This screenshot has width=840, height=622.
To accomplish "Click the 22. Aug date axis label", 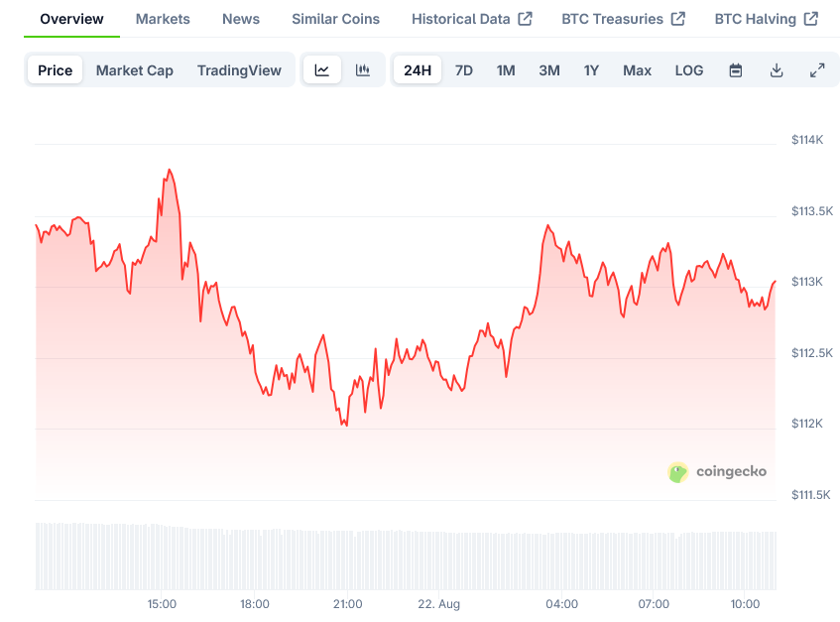I will pos(438,604).
